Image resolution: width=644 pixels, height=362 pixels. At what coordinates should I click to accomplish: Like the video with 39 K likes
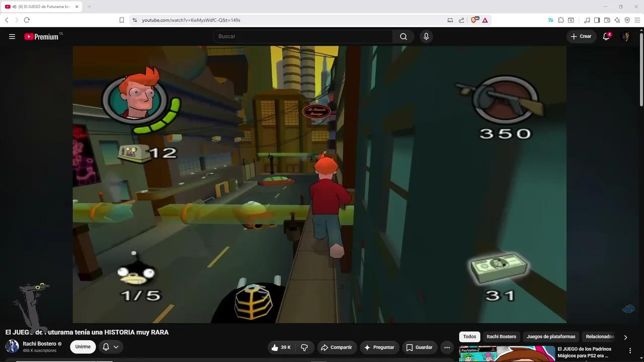tap(281, 347)
